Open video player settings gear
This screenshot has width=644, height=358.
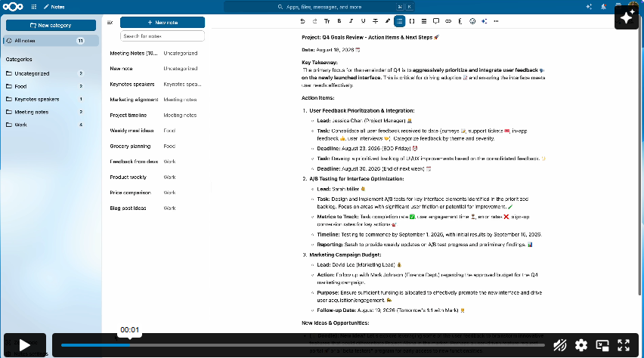[x=581, y=345]
